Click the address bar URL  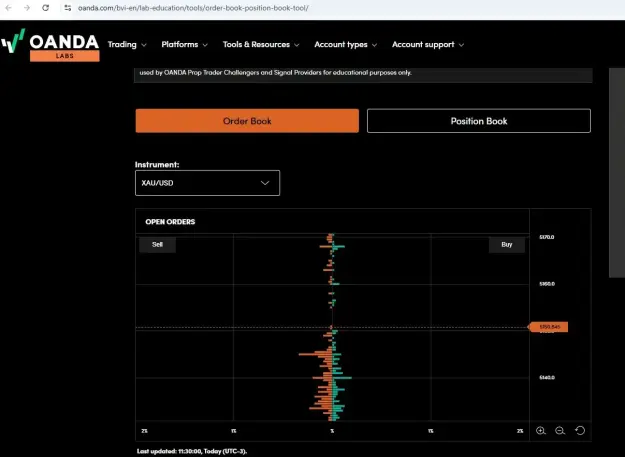click(x=193, y=8)
